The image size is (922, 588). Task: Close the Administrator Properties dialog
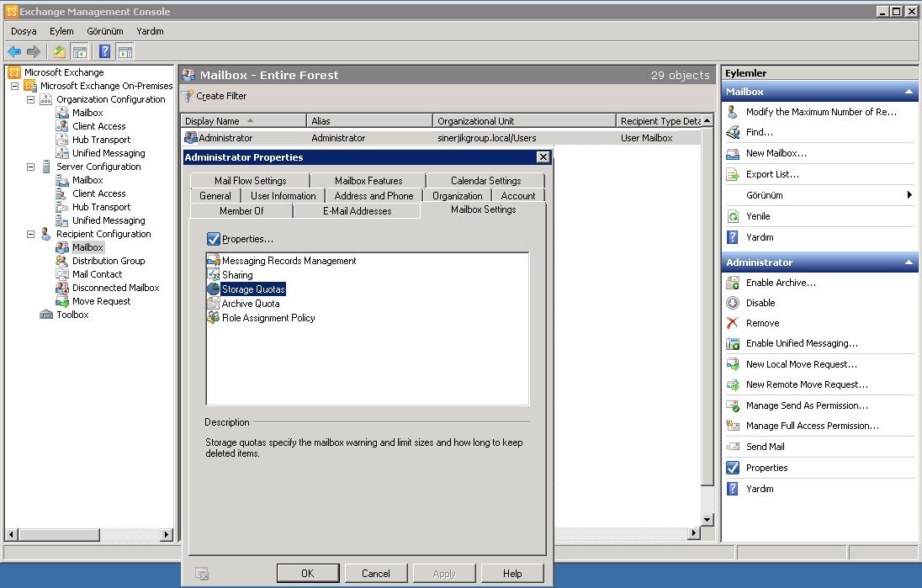543,157
